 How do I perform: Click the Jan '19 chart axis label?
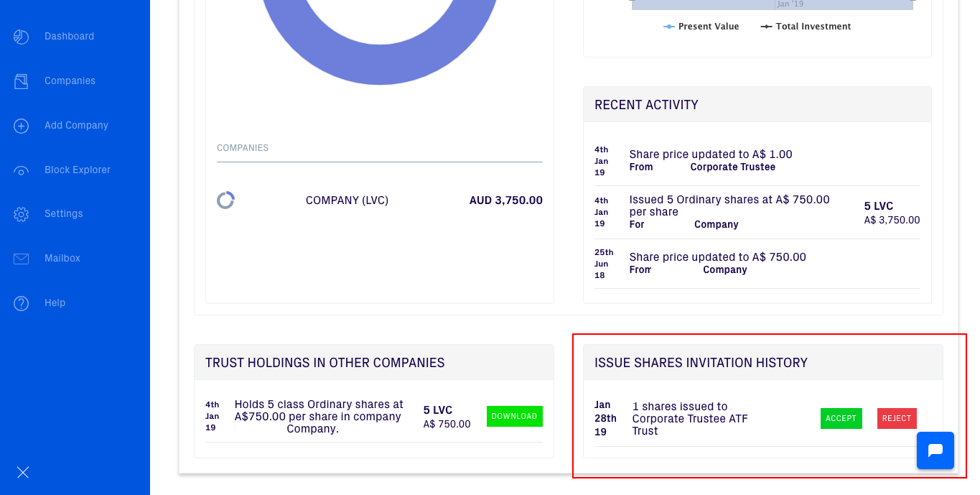(790, 4)
